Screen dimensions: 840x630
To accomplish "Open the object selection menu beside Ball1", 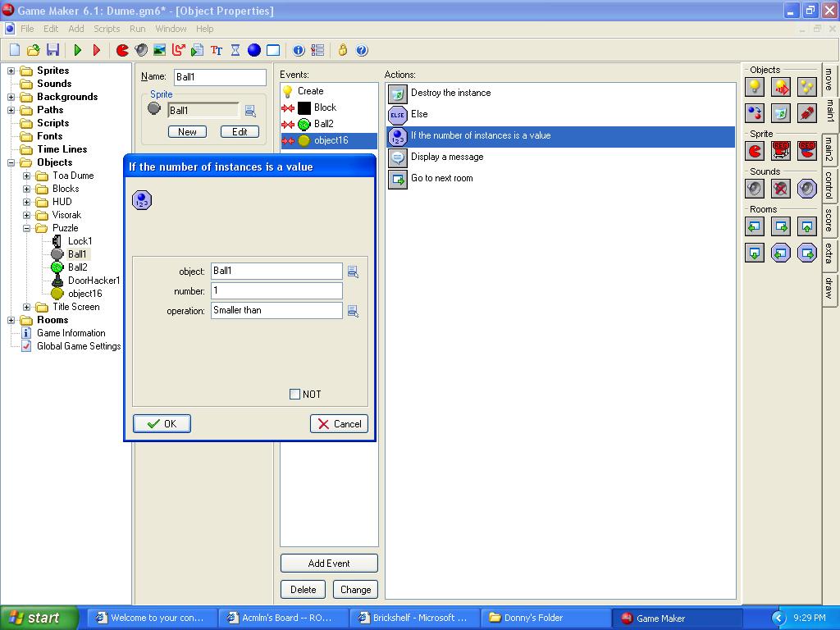I will pos(353,272).
